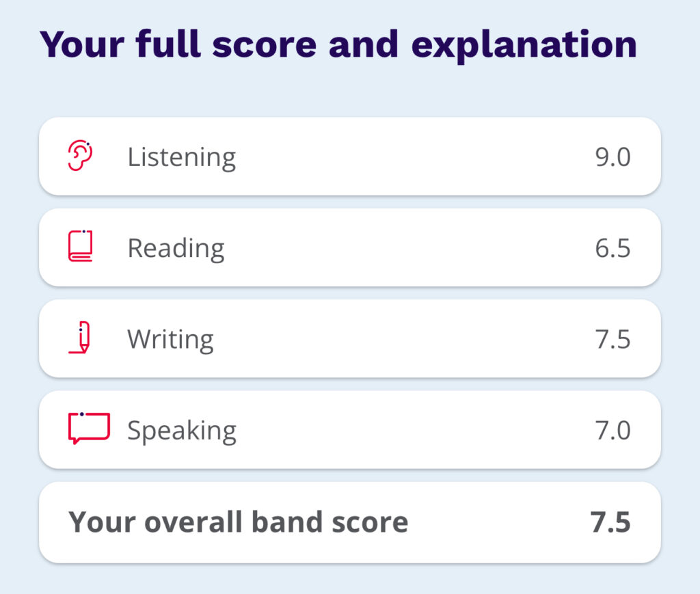Click the overall band score value 7.5
The width and height of the screenshot is (700, 594).
tap(610, 522)
